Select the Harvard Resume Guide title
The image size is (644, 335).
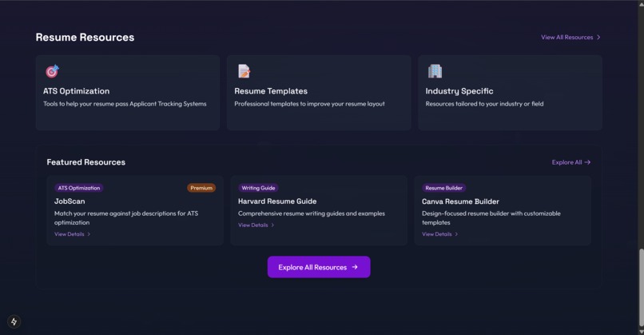point(277,201)
